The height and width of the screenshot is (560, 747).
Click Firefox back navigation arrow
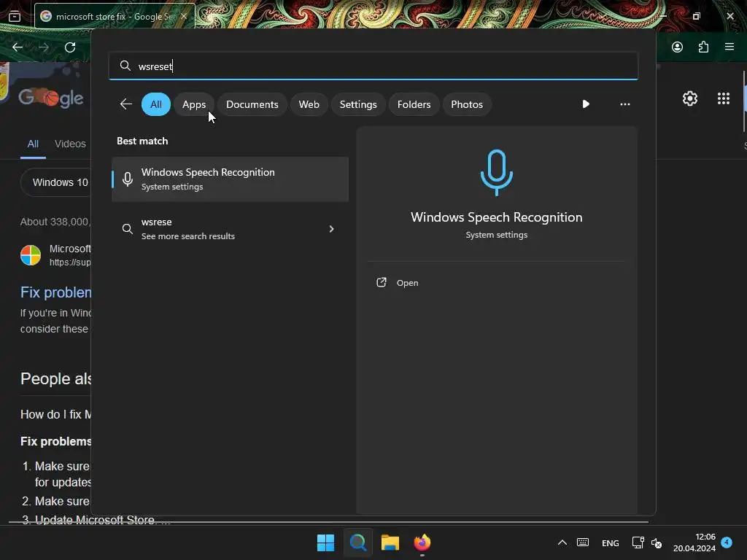tap(18, 47)
